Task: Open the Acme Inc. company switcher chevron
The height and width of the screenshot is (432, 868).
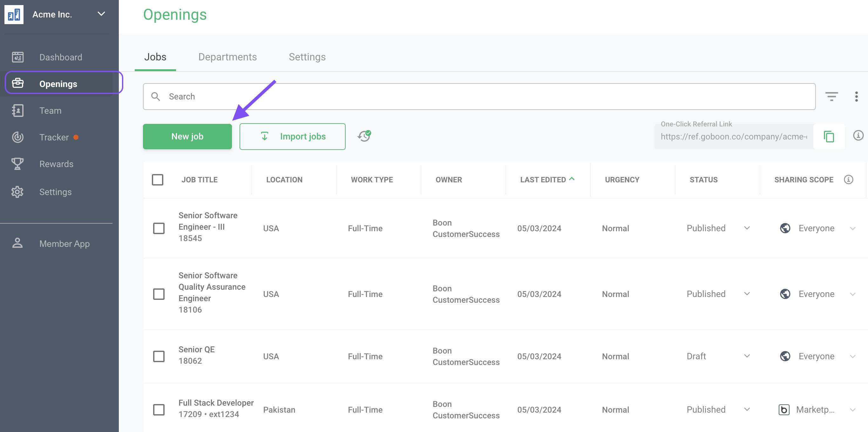Action: (101, 14)
